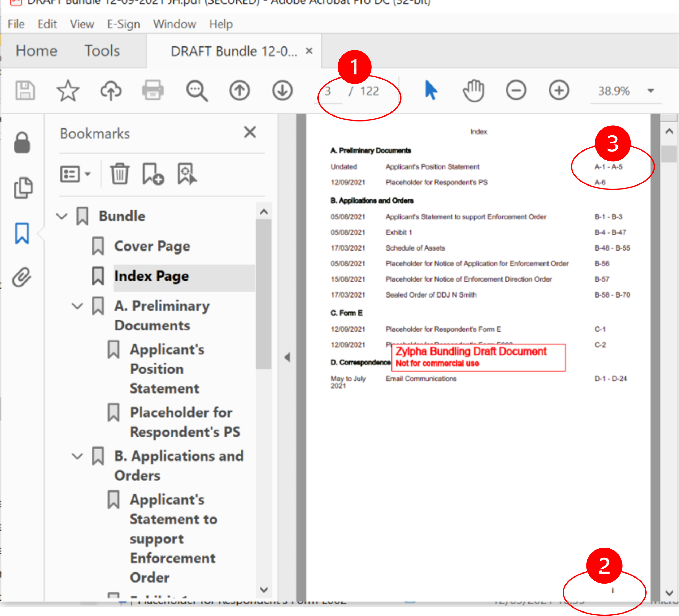This screenshot has width=679, height=616.
Task: Print the document using printer icon
Action: [153, 90]
